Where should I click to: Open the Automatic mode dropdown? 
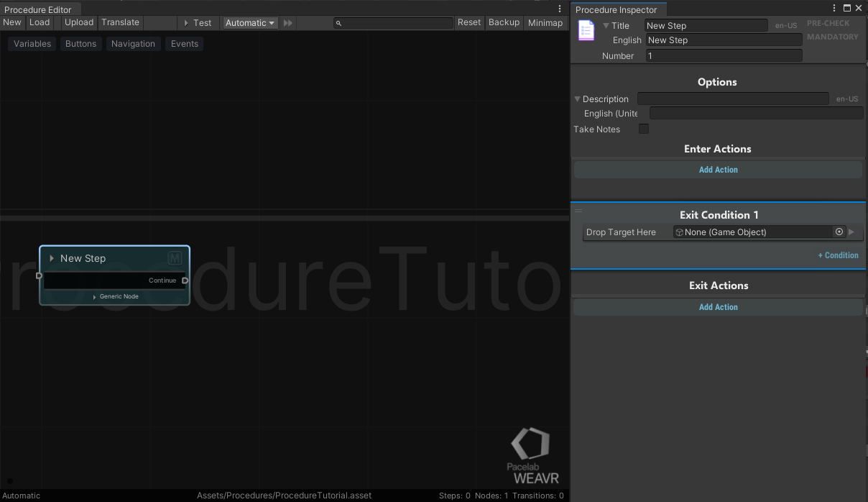[x=250, y=23]
